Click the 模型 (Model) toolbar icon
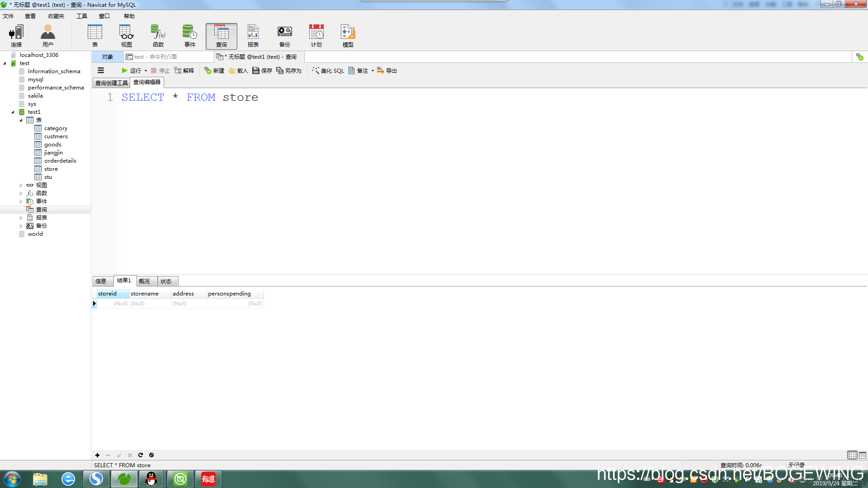Image resolution: width=868 pixels, height=488 pixels. [348, 36]
